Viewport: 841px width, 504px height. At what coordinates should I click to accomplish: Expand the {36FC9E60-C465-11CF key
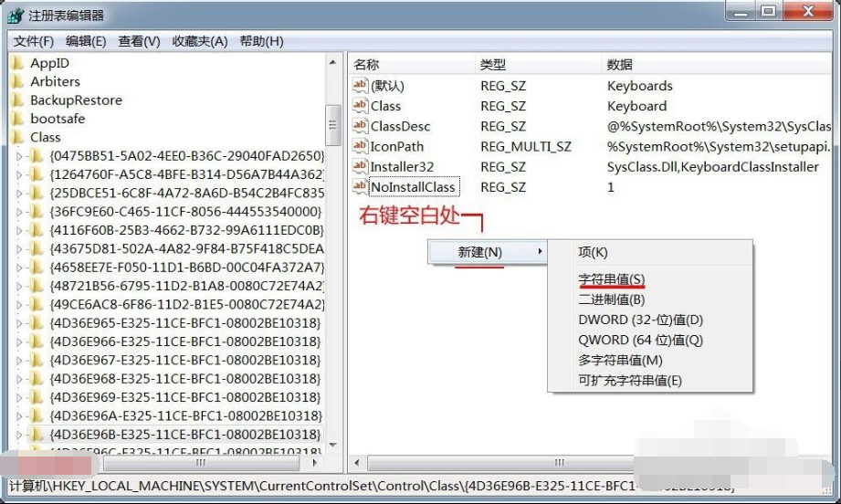click(x=19, y=213)
